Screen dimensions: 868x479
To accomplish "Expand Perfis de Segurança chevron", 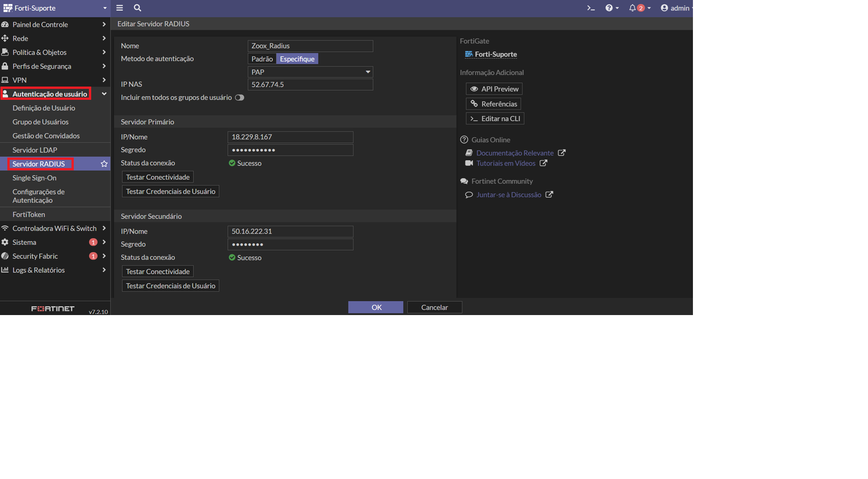I will click(104, 66).
